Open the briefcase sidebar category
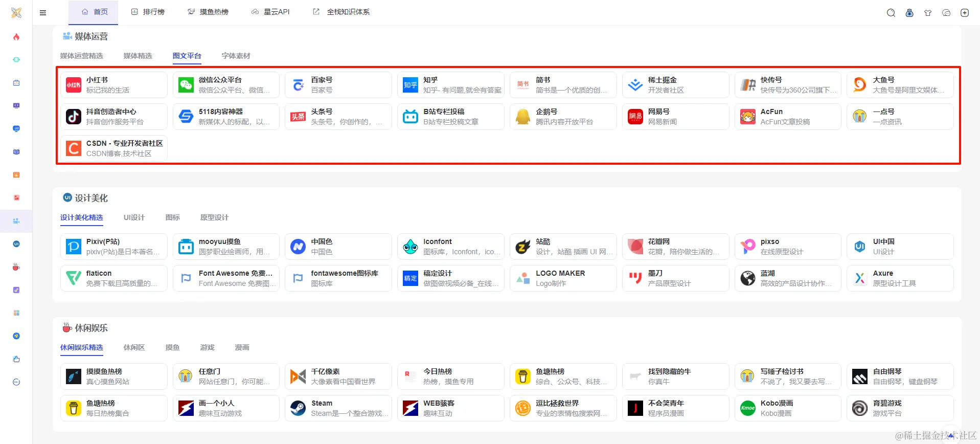 [16, 83]
